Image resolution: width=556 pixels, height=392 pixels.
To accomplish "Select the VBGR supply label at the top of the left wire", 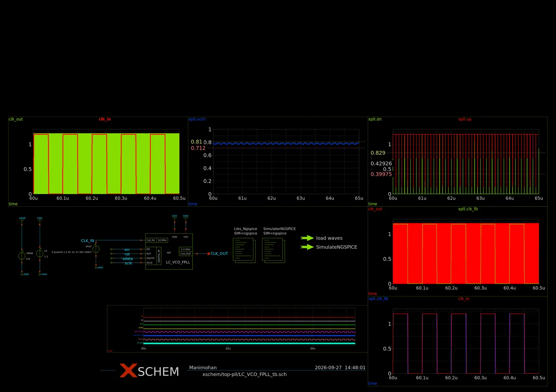I will click(x=22, y=218).
